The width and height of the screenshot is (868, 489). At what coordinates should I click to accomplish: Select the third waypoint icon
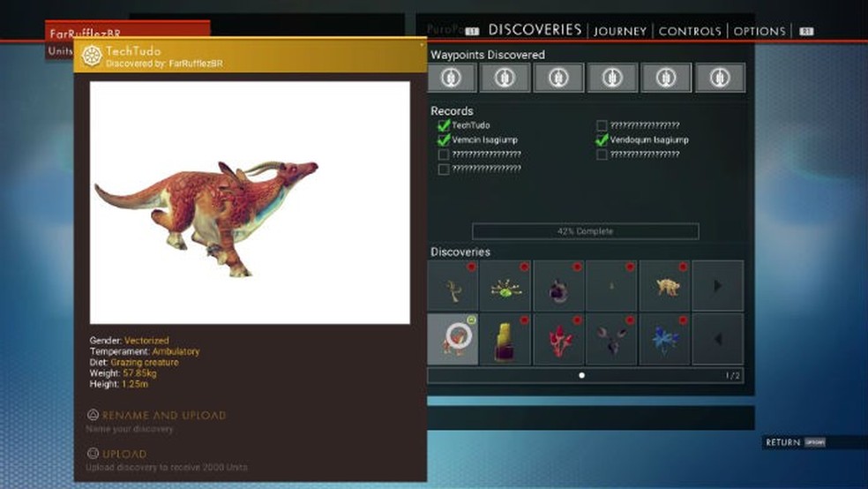point(558,78)
